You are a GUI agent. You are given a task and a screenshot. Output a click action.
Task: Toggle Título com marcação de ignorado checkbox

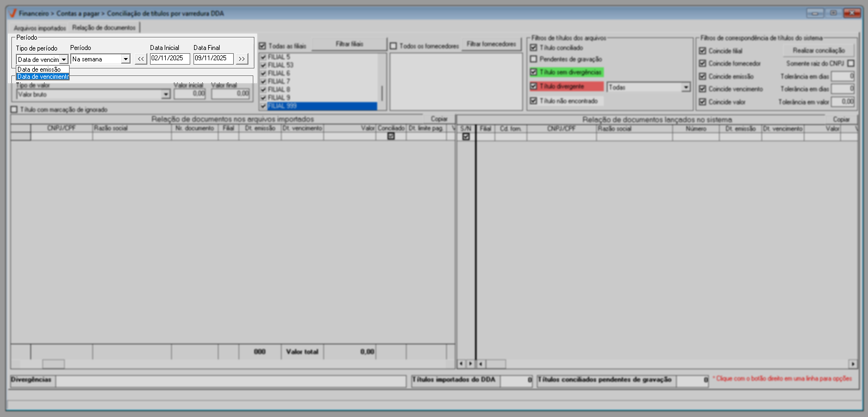(14, 110)
